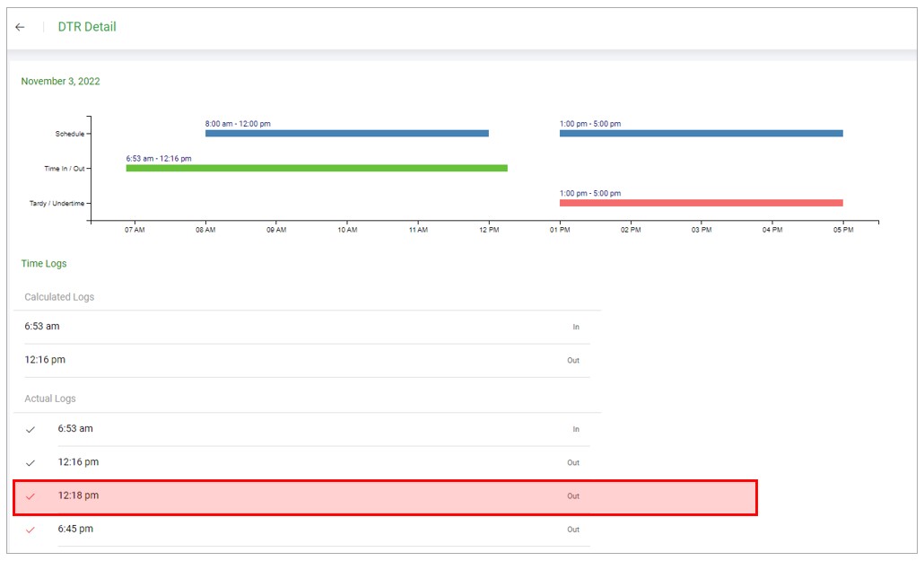
Task: Click the afternoon 1:00 pm schedule bar
Action: pyautogui.click(x=701, y=134)
